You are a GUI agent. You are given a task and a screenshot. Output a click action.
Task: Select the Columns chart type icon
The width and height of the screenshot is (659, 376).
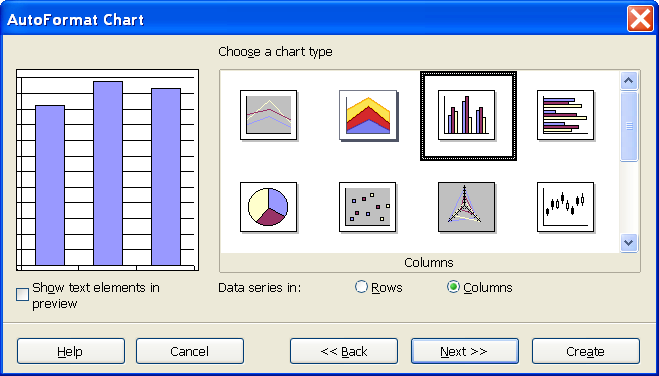(467, 115)
